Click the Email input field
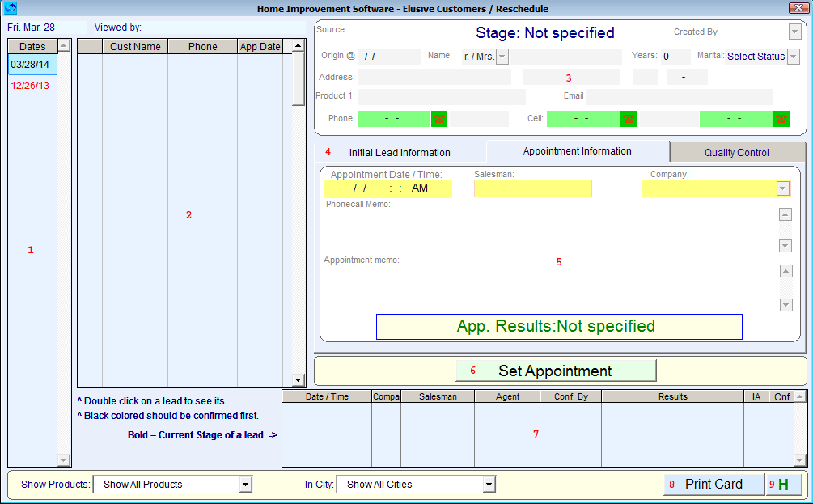Image resolution: width=813 pixels, height=504 pixels. [x=680, y=97]
